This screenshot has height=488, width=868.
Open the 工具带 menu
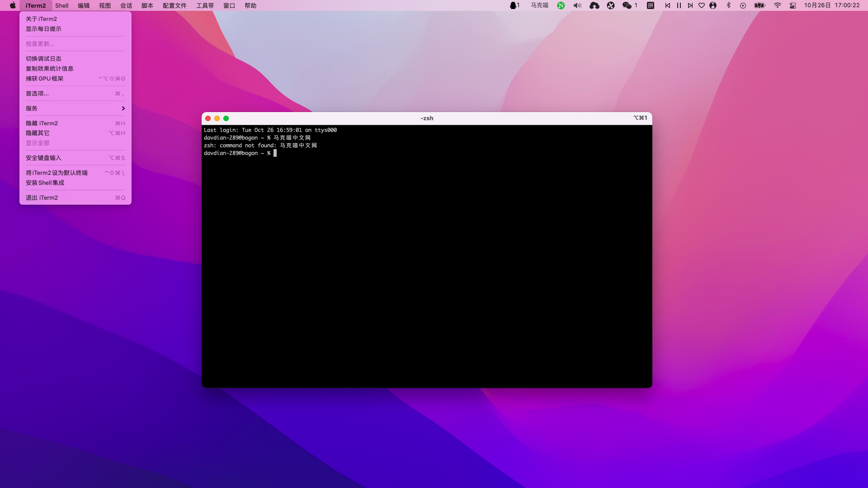pyautogui.click(x=205, y=5)
